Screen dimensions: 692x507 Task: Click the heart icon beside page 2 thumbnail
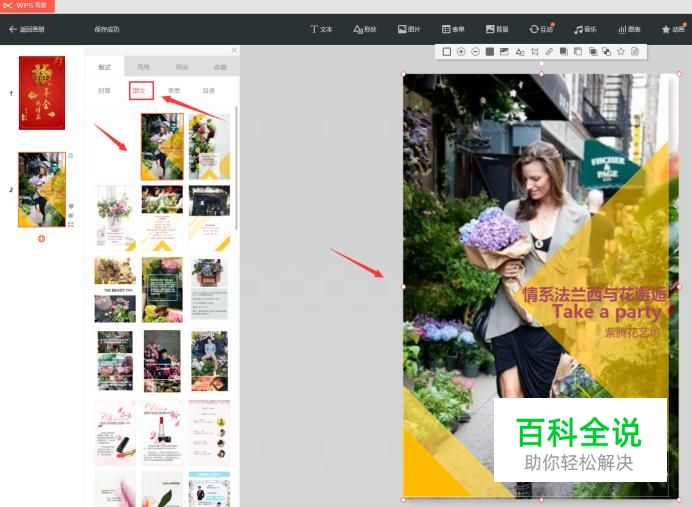71,207
